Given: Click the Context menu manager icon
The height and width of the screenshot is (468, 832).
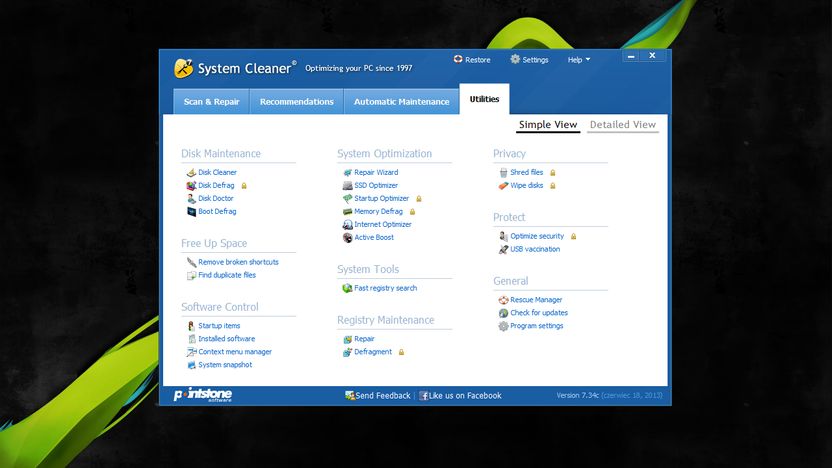Looking at the screenshot, I should 192,352.
